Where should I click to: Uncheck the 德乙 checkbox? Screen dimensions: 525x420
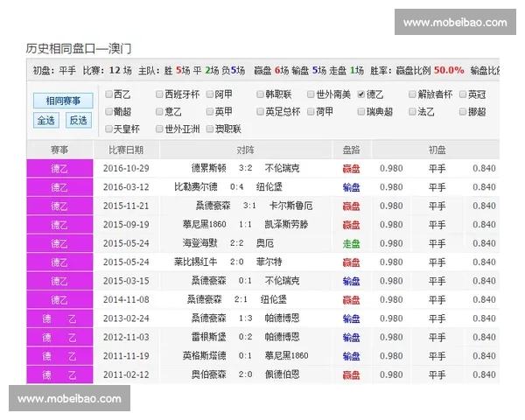point(360,94)
